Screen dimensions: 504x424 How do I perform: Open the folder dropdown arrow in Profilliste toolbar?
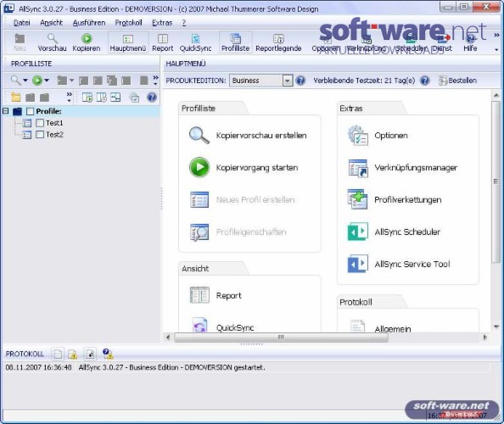click(71, 80)
